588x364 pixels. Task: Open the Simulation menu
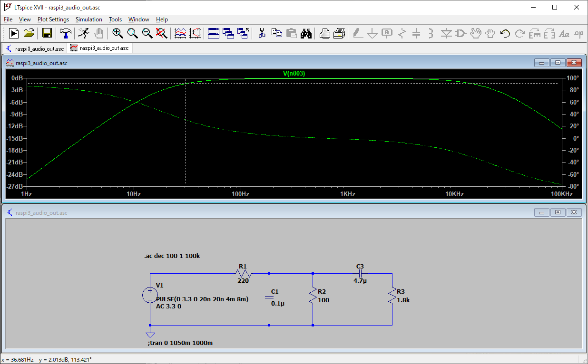pos(89,19)
